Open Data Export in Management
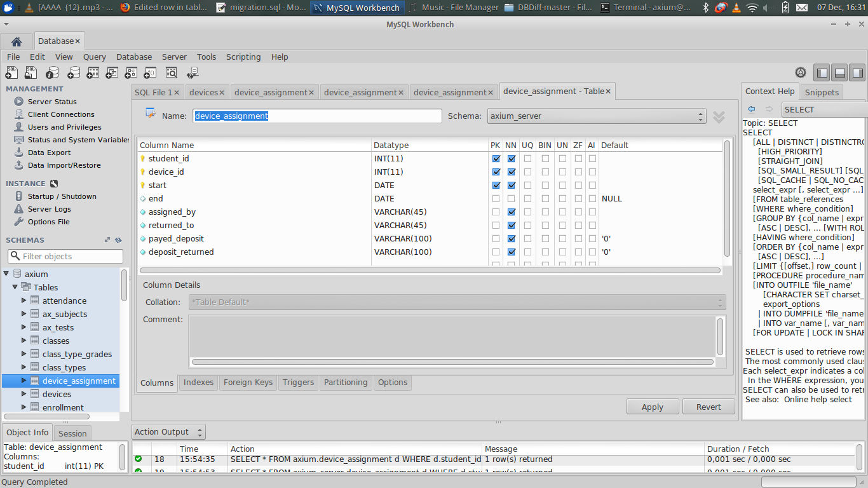 50,152
